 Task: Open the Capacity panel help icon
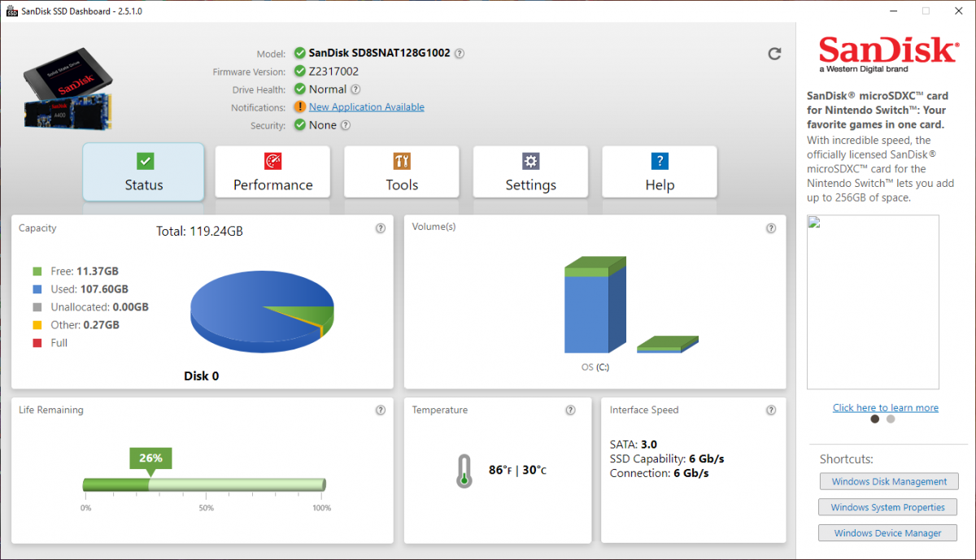coord(381,228)
